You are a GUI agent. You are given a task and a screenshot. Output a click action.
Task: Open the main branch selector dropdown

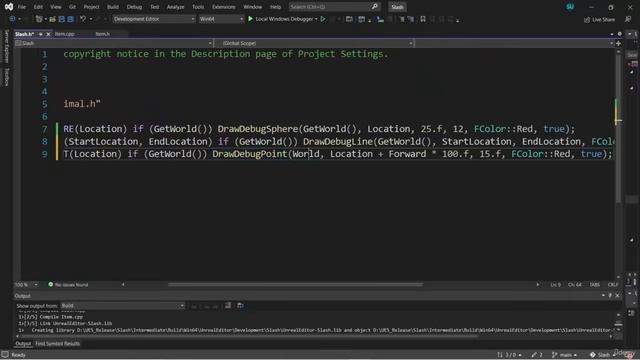564,355
